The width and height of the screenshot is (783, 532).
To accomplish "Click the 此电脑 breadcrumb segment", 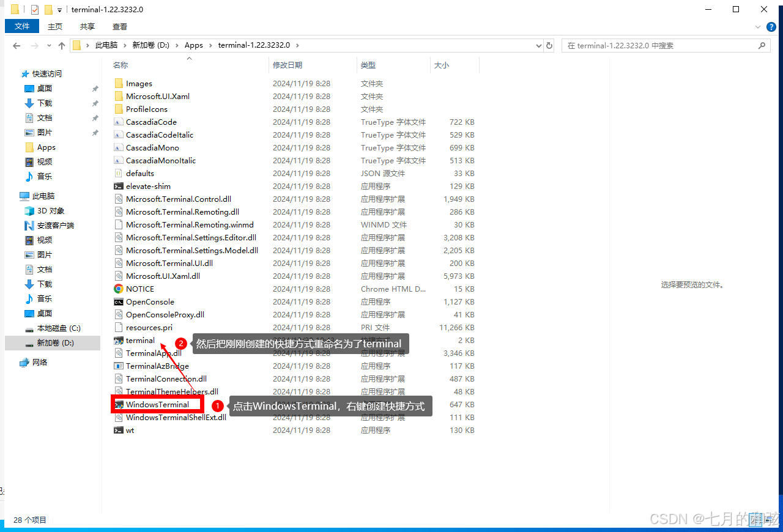I will (x=106, y=46).
